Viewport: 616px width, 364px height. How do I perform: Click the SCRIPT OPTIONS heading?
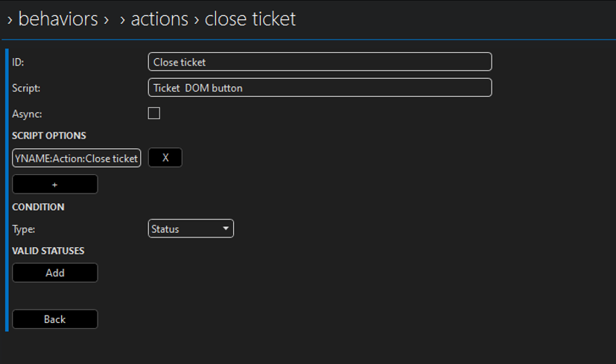point(49,135)
